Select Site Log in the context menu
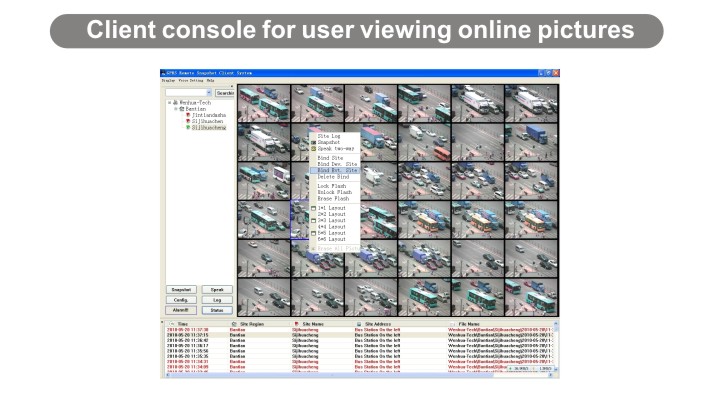Image resolution: width=720 pixels, height=400 pixels. tap(328, 136)
